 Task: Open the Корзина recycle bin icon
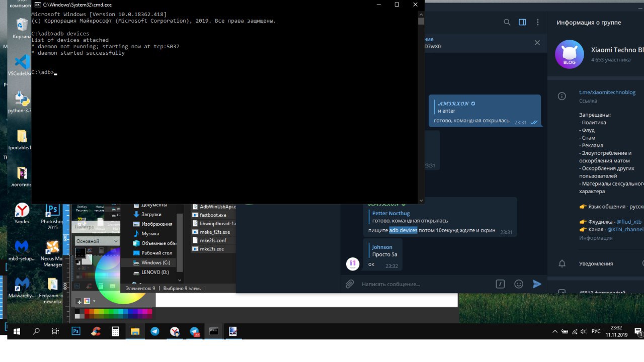[x=22, y=29]
